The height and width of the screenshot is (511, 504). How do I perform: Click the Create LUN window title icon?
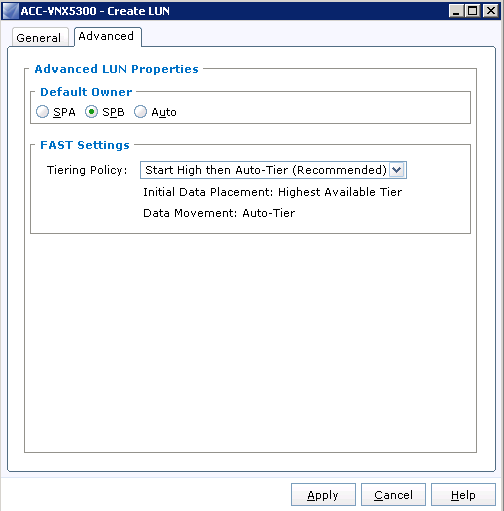pos(11,11)
